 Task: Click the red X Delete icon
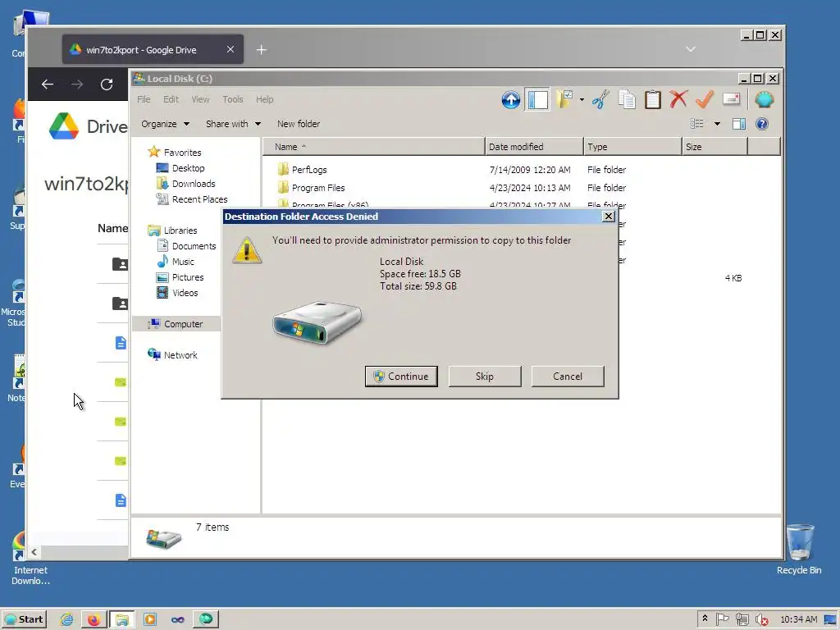678,99
